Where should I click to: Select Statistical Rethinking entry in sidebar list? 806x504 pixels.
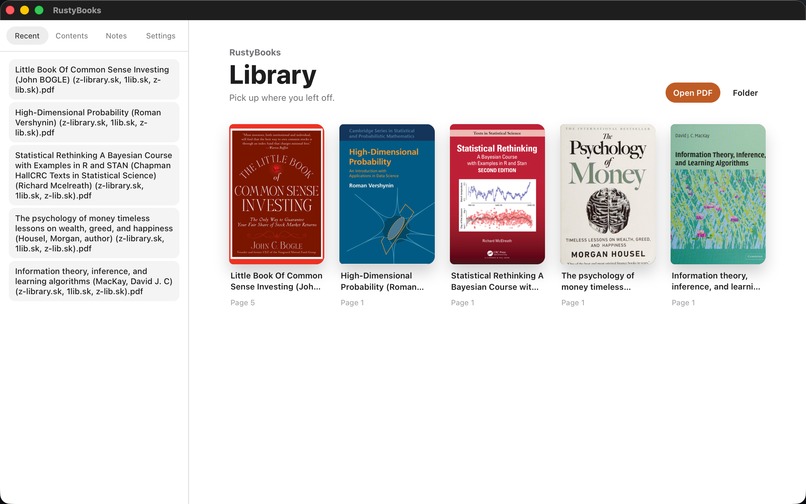click(94, 175)
